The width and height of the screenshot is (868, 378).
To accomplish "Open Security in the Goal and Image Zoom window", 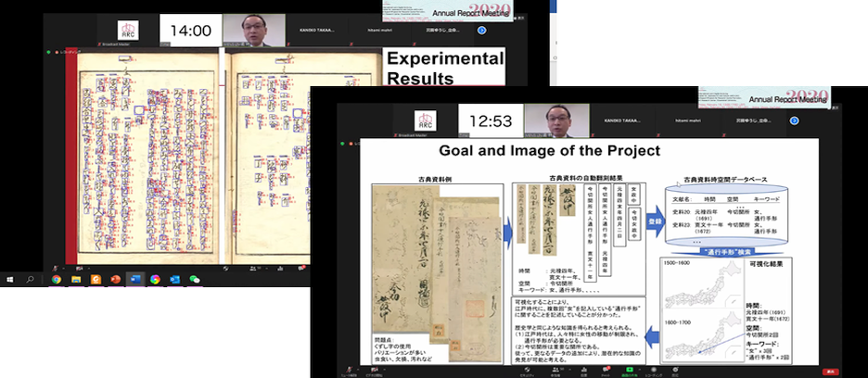I will 527,371.
